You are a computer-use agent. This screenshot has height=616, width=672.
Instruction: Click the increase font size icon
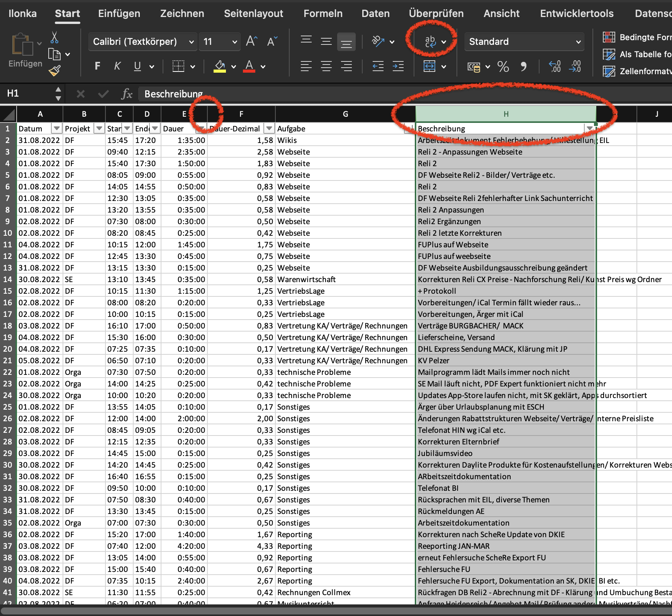click(251, 41)
